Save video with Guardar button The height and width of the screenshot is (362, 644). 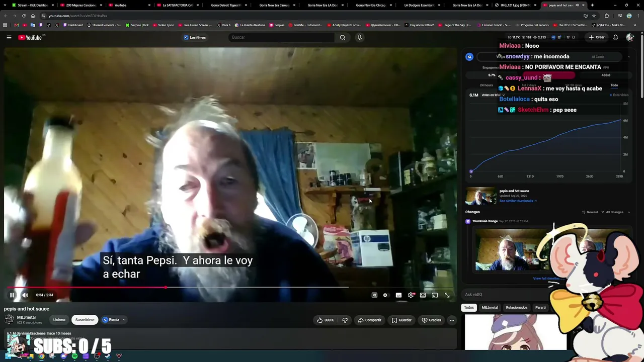point(401,320)
